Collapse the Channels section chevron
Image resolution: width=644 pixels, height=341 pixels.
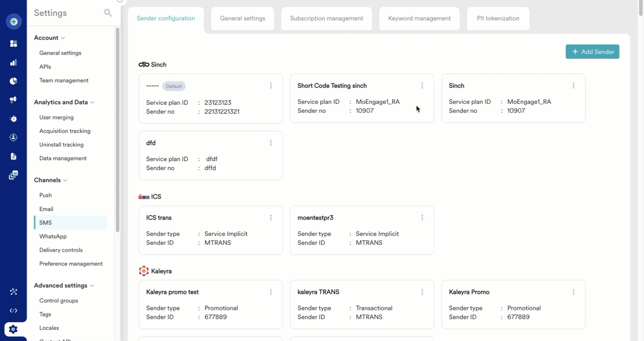[65, 180]
